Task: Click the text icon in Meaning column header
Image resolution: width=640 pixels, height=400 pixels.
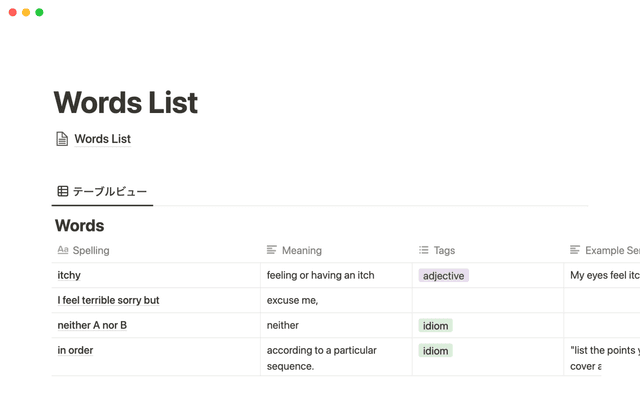Action: pyautogui.click(x=272, y=250)
